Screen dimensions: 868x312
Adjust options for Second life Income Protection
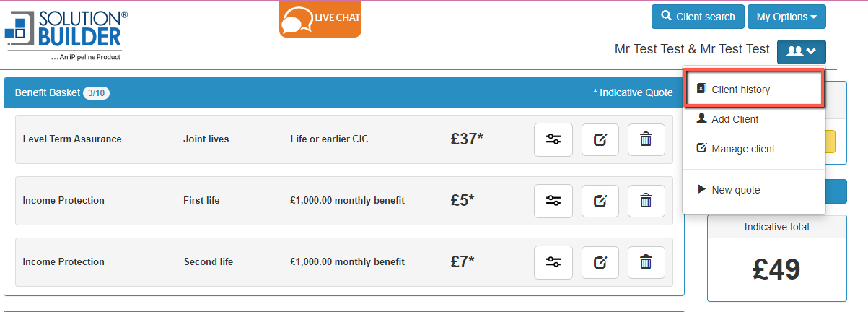point(553,262)
